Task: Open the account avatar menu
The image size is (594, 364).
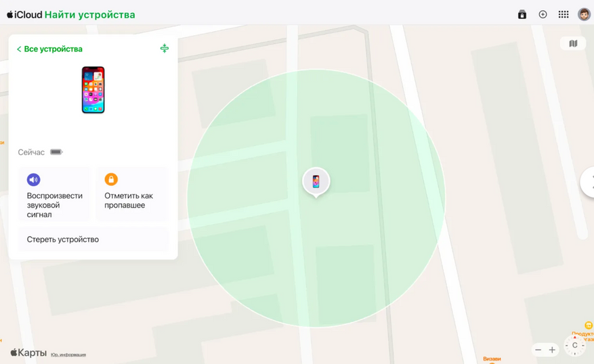Action: 584,14
